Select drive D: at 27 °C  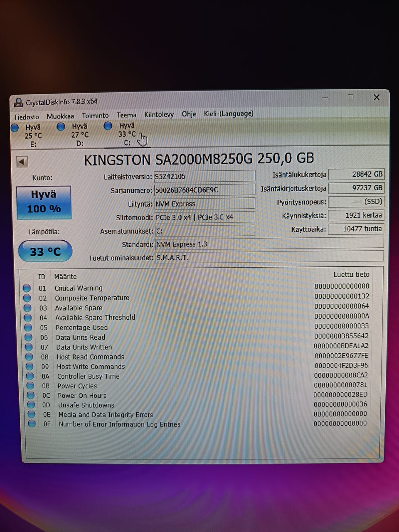point(74,135)
